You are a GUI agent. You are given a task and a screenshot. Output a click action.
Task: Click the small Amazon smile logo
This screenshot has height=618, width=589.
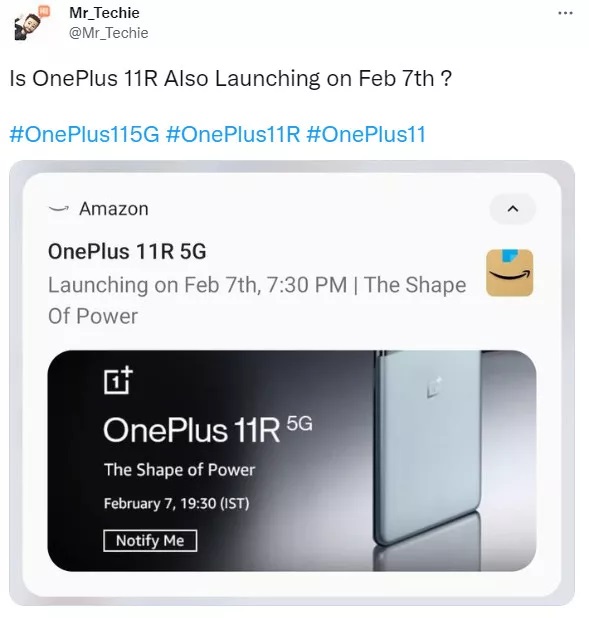[59, 208]
